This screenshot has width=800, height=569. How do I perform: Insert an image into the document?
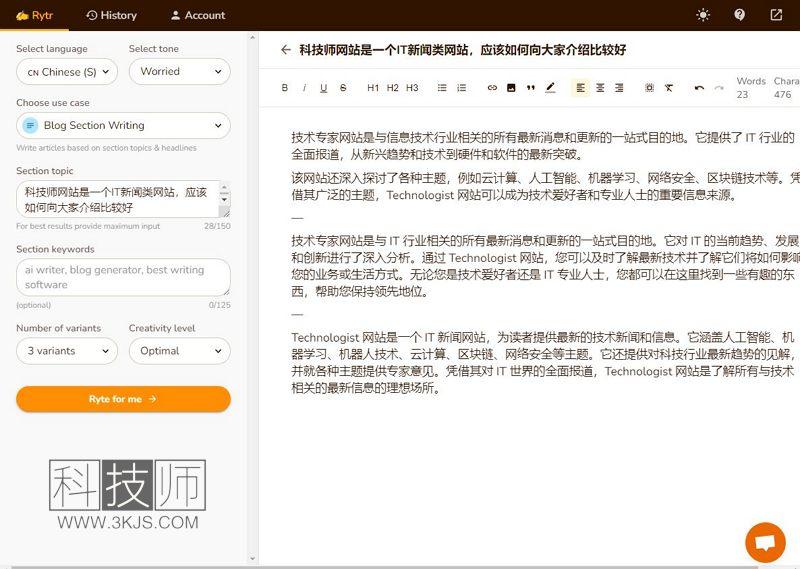[511, 88]
